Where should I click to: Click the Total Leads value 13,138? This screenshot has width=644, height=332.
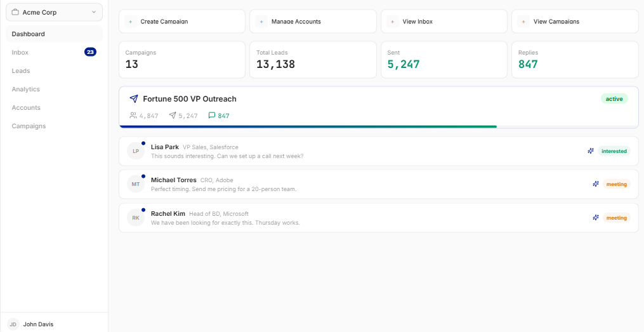275,64
